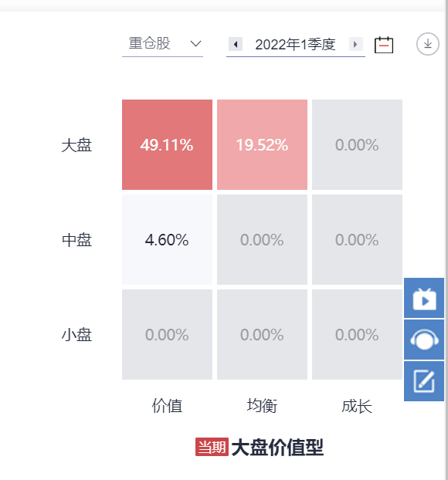This screenshot has width=448, height=480.
Task: Click the 中盘 row label
Action: pyautogui.click(x=76, y=240)
